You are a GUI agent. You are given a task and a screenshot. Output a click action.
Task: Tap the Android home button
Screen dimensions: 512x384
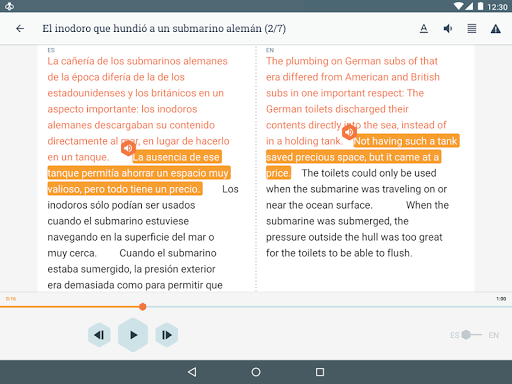[256, 372]
